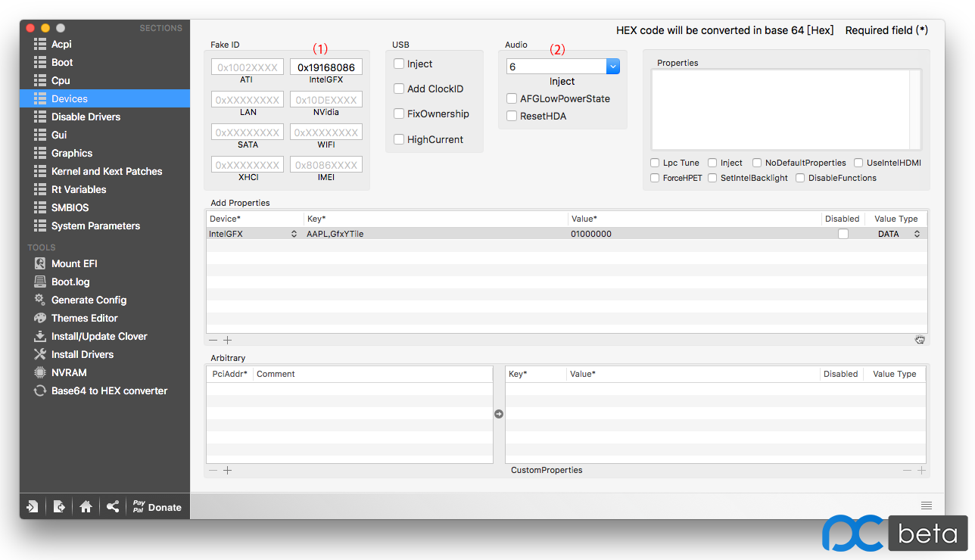Screen dimensions: 975x560
Task: Click the home icon in bottom bar
Action: [x=86, y=507]
